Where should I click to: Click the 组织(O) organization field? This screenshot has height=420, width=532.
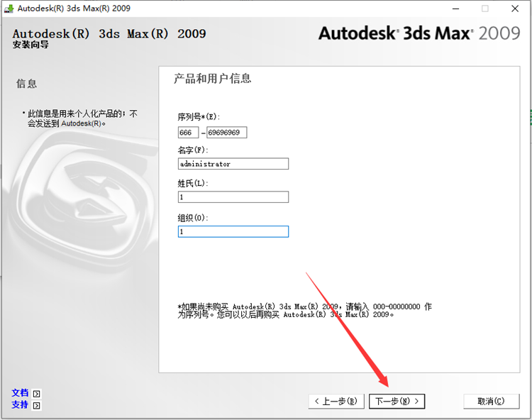coord(233,231)
